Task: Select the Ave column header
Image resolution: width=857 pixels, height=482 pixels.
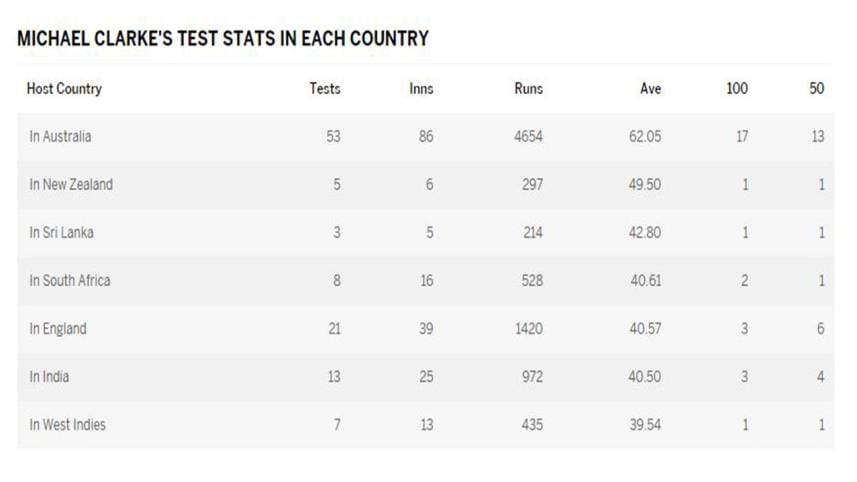Action: 650,89
